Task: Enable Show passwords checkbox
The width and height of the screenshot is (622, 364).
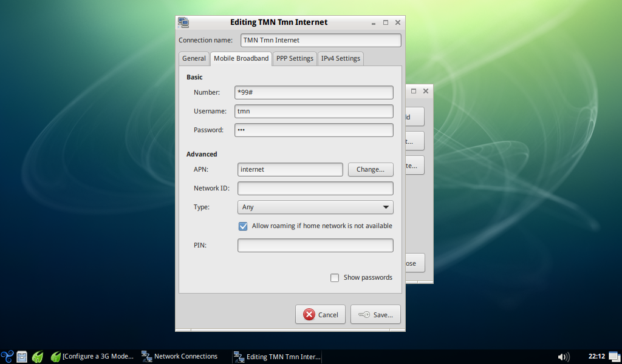Action: (x=335, y=278)
